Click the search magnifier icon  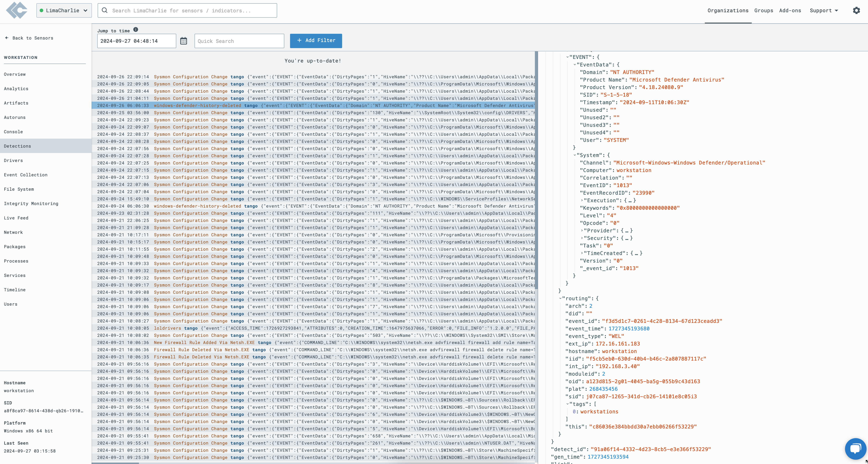(105, 10)
